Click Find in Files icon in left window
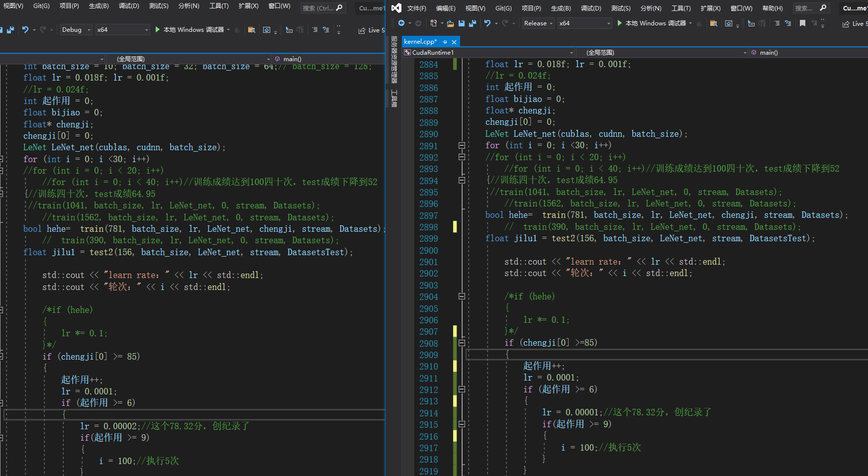This screenshot has width=868, height=476. click(x=251, y=30)
